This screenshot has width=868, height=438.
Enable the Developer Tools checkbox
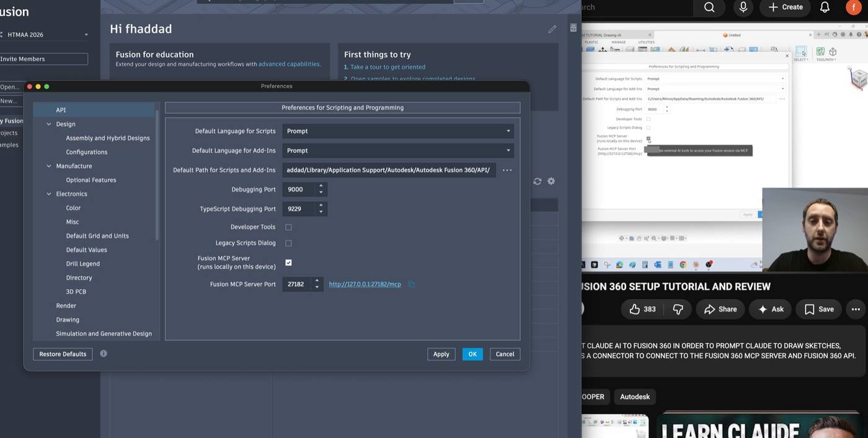[x=288, y=227]
